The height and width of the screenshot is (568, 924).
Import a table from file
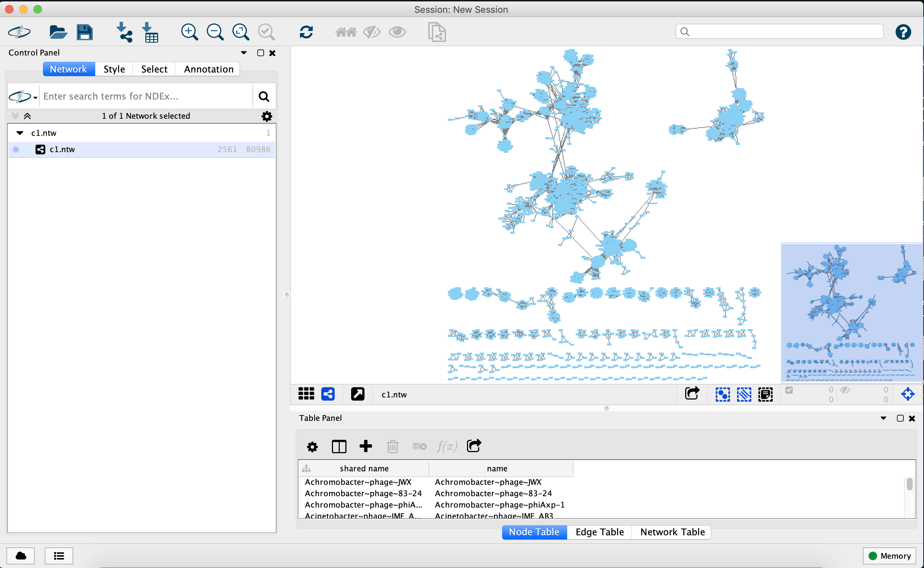[x=151, y=32]
